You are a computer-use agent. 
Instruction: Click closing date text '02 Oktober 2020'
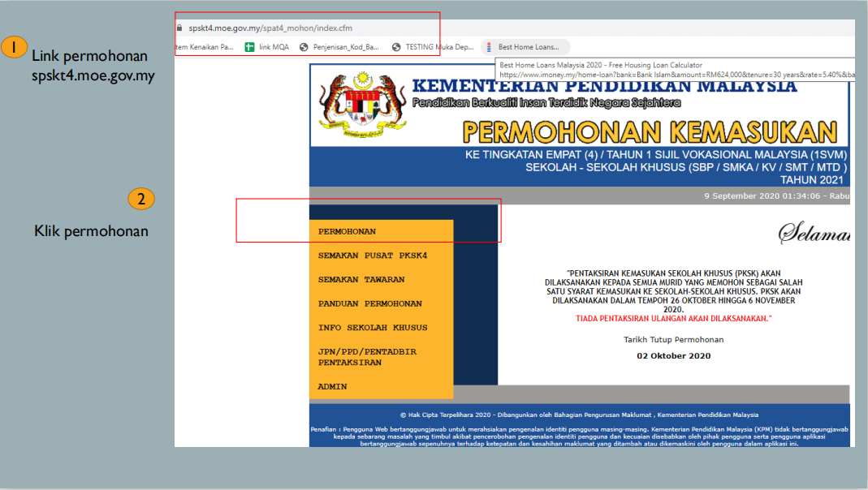coord(674,356)
